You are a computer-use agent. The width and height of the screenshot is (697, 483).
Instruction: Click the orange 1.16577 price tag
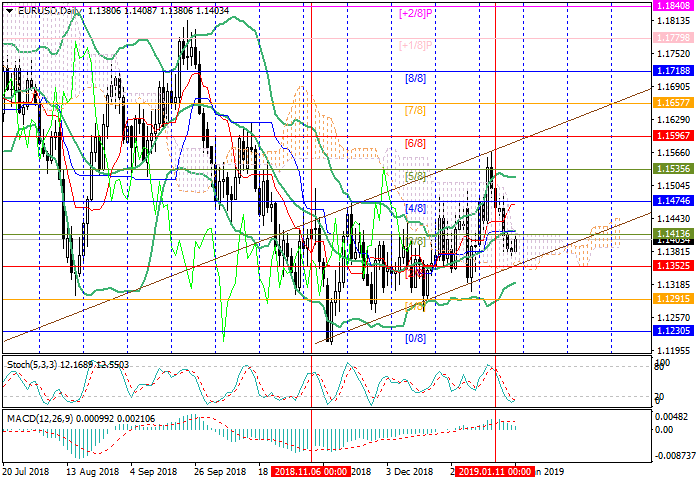[672, 103]
